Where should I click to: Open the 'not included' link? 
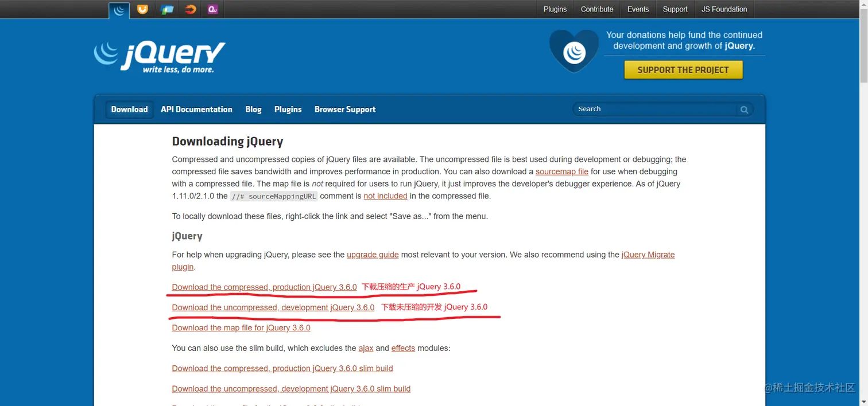point(385,196)
